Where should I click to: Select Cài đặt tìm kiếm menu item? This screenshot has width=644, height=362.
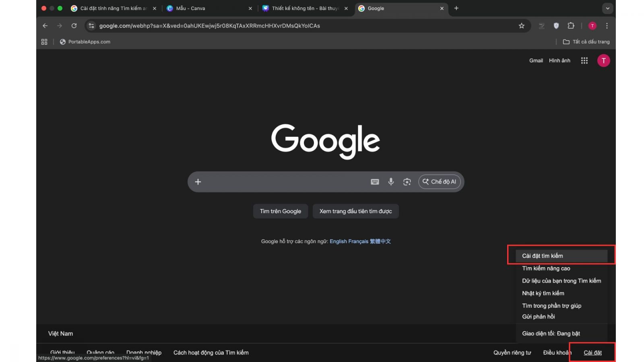(x=543, y=256)
